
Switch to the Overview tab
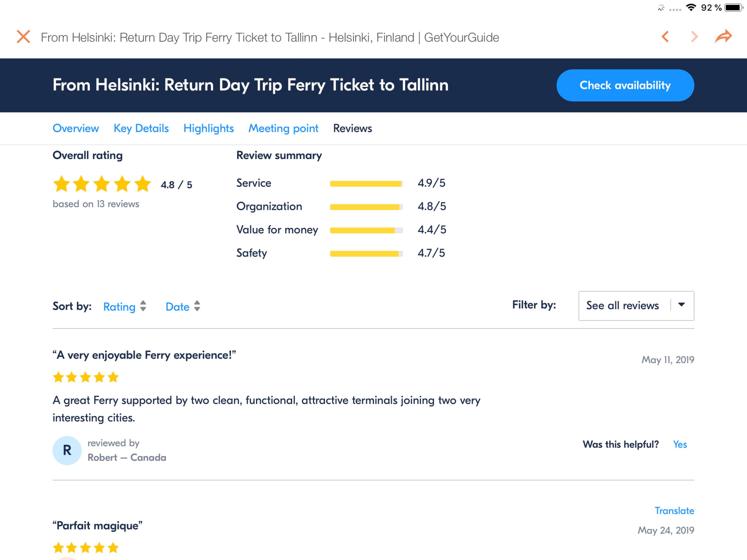[x=76, y=128]
